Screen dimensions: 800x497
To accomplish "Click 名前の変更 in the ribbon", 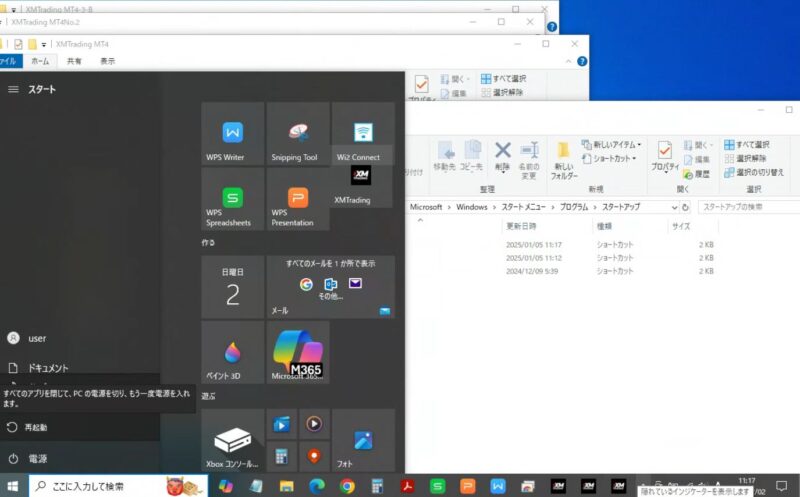I will [x=529, y=160].
